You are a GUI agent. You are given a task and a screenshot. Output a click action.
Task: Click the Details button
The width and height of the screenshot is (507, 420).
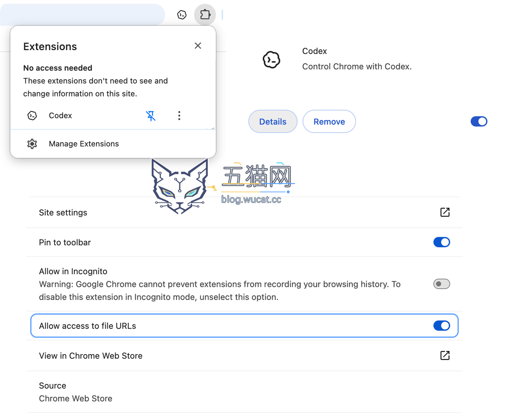[273, 121]
